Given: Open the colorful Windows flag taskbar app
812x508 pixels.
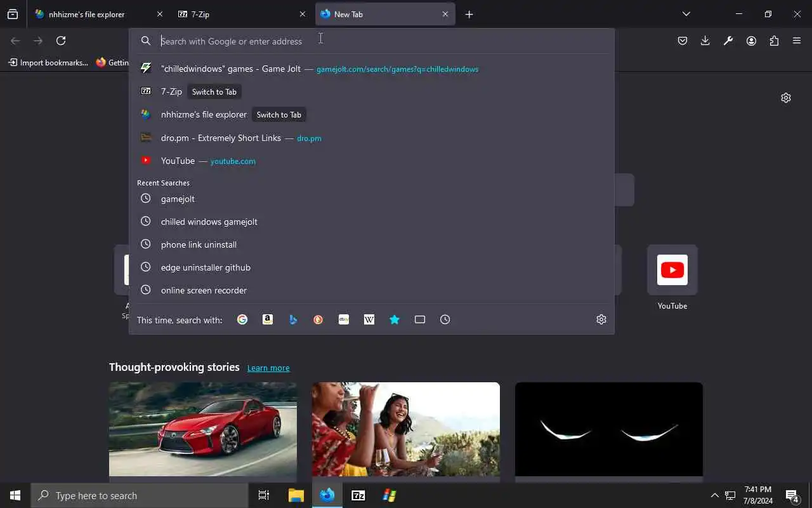Looking at the screenshot, I should click(x=390, y=495).
